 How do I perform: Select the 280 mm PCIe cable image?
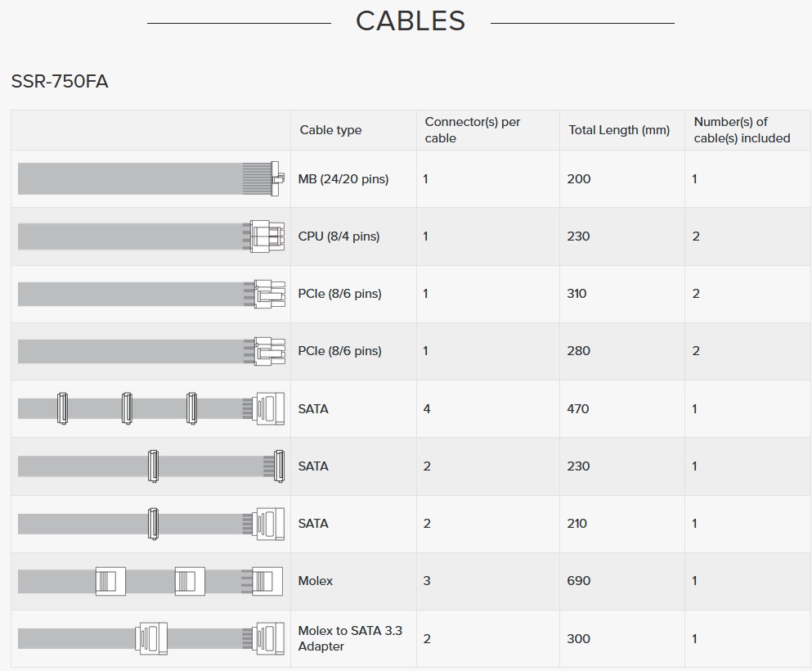point(151,351)
